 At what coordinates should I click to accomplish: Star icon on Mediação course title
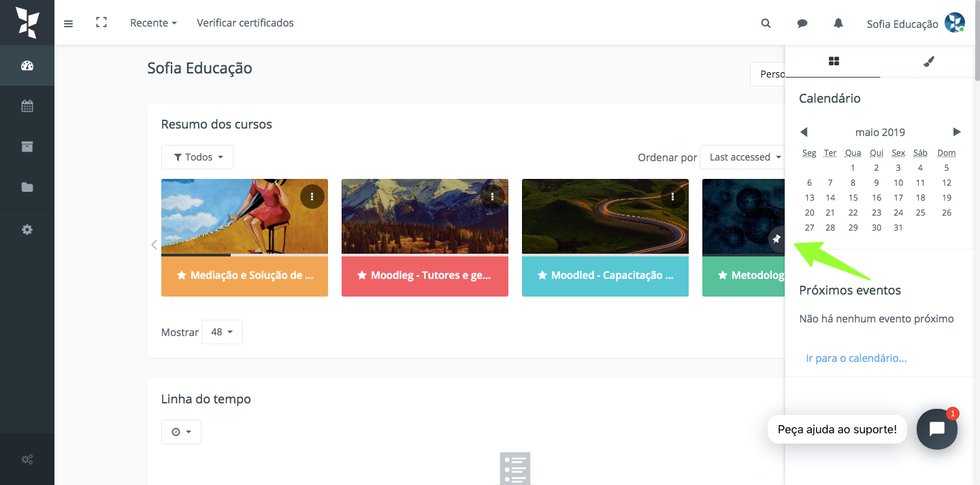pos(182,275)
